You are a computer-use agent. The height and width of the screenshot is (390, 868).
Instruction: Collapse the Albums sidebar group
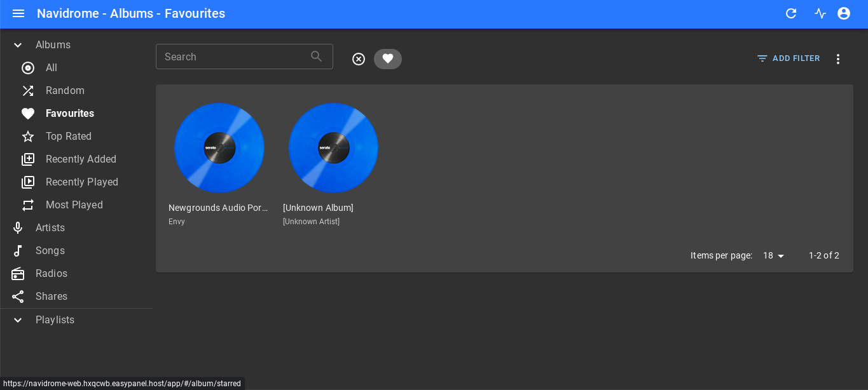coord(18,45)
